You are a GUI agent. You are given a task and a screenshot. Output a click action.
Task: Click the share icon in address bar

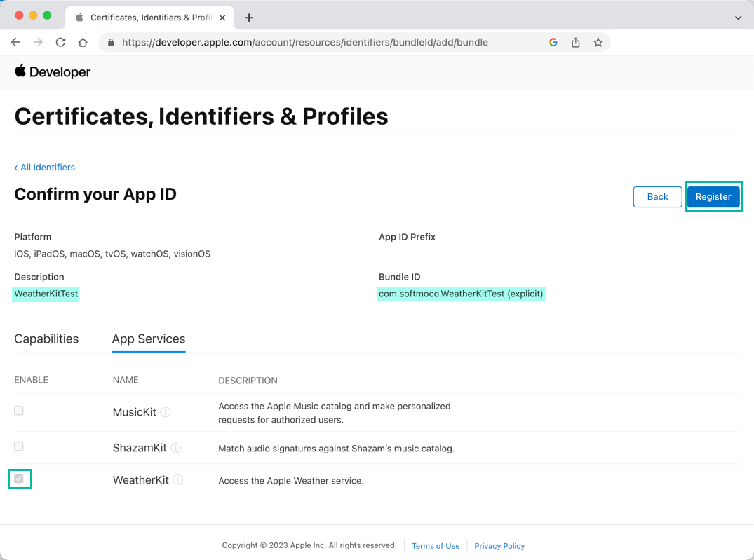click(575, 42)
